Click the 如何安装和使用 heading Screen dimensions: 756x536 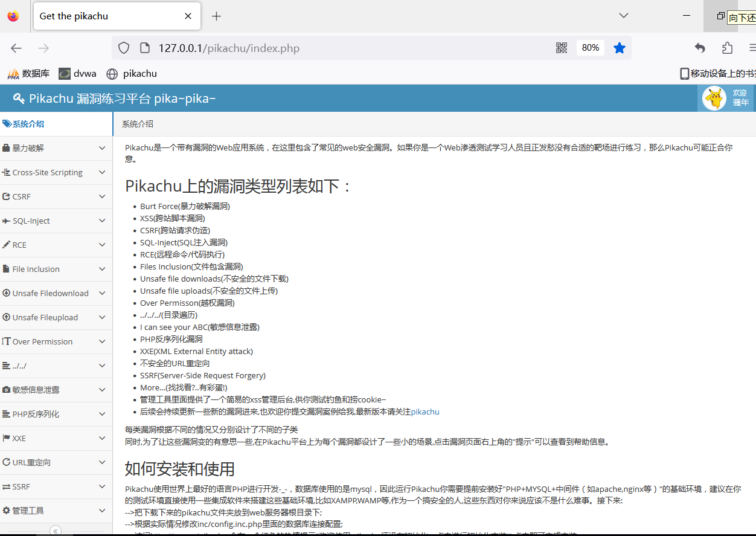click(180, 469)
